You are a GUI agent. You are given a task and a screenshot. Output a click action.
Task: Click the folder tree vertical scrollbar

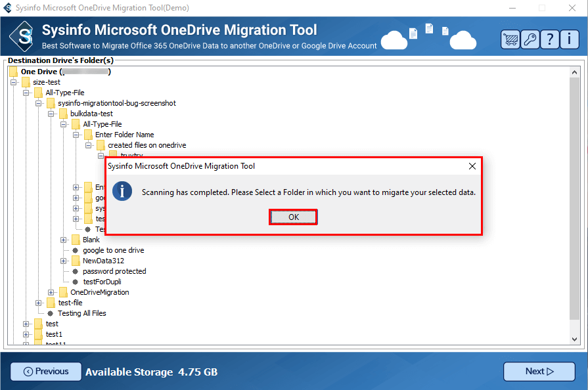(x=575, y=197)
